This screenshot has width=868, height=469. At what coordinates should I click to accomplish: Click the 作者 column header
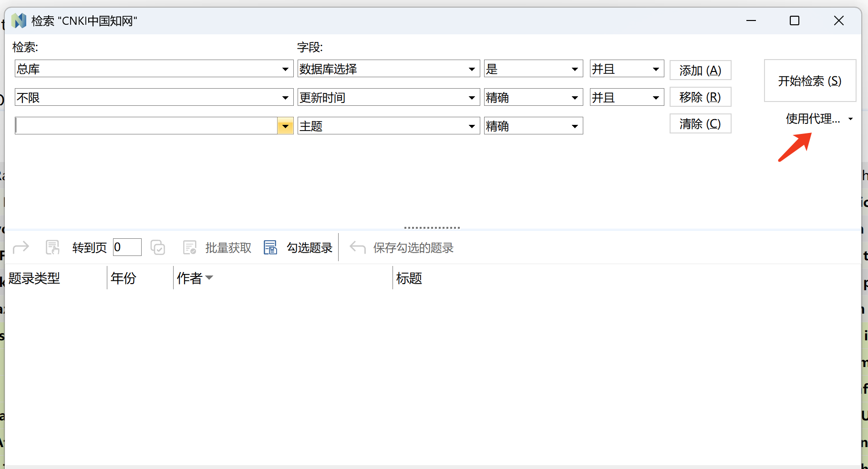pyautogui.click(x=283, y=278)
